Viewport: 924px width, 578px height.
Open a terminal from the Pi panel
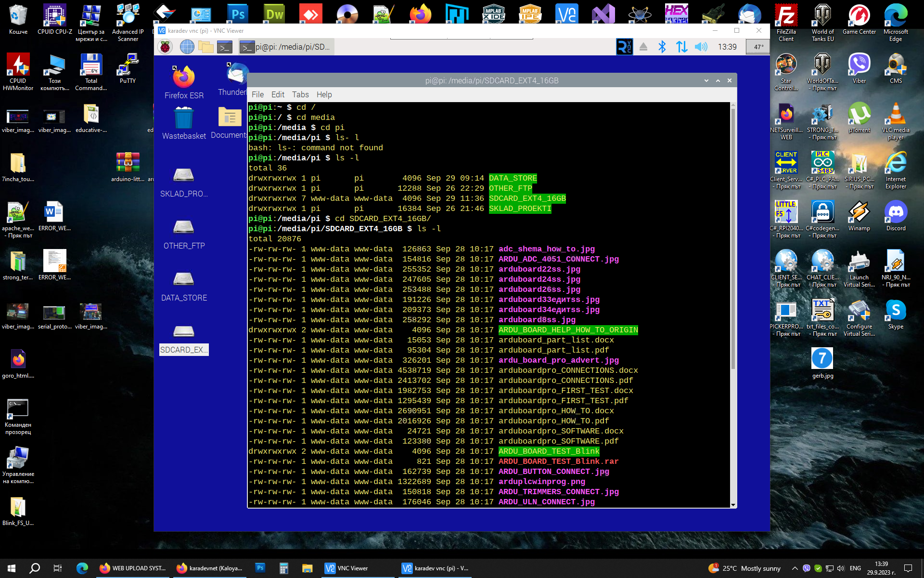tap(224, 47)
